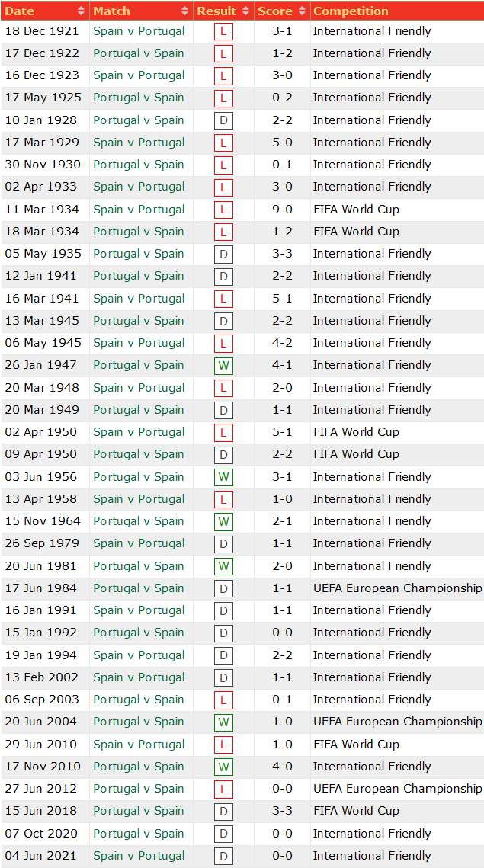Open Spain v Portugal match on 11 Mar 1934
484x868 pixels.
coord(139,209)
